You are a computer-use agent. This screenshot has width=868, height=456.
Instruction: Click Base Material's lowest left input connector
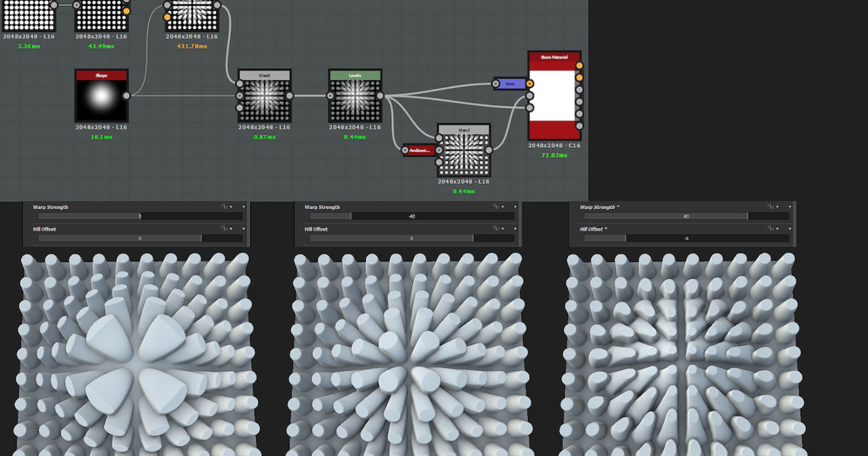pyautogui.click(x=529, y=108)
